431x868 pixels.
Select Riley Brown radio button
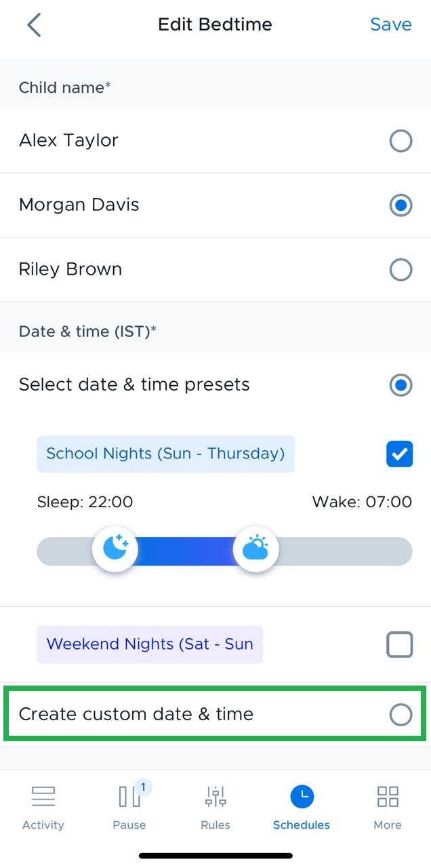(401, 270)
